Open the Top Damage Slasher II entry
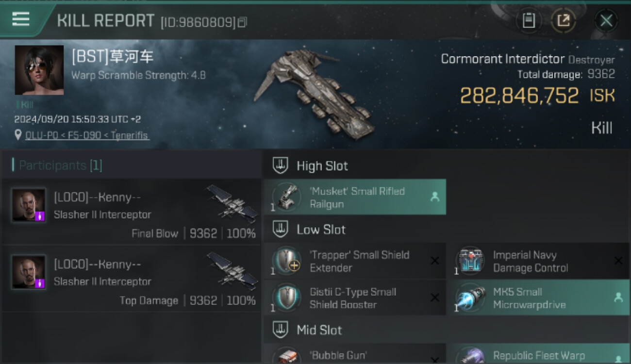Screen dimensions: 631x364 pyautogui.click(x=132, y=278)
